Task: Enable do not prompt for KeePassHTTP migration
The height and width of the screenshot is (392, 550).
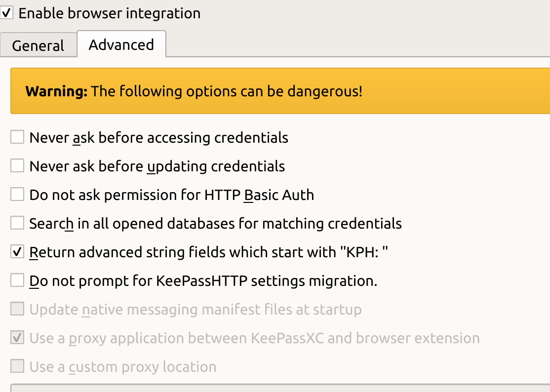Action: tap(17, 280)
